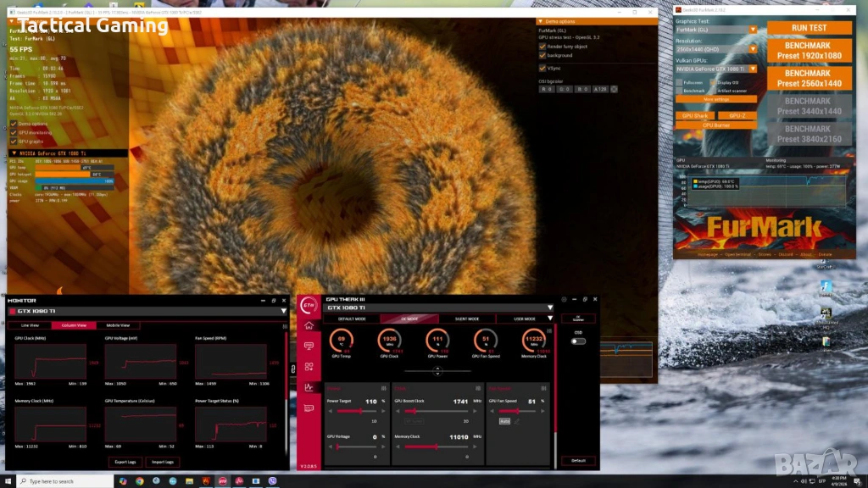Enable the Fullscreen checkbox in FurMark
Viewport: 868px width, 488px height.
tap(680, 82)
